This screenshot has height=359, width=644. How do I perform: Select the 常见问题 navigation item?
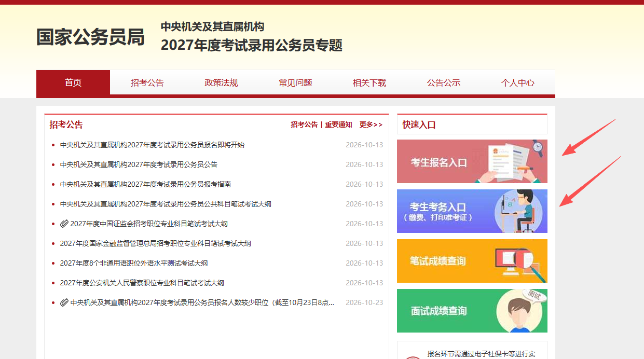295,82
